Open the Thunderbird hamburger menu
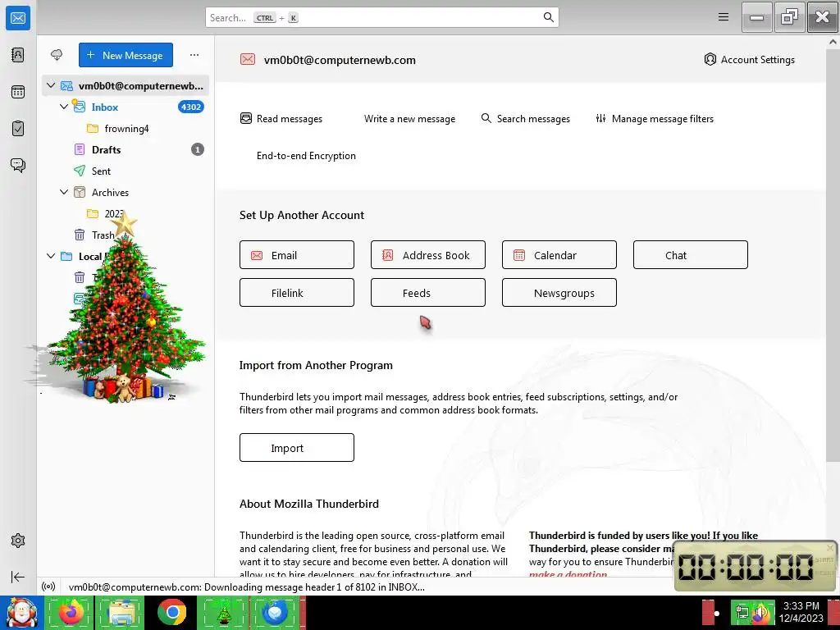The image size is (840, 630). [x=724, y=17]
